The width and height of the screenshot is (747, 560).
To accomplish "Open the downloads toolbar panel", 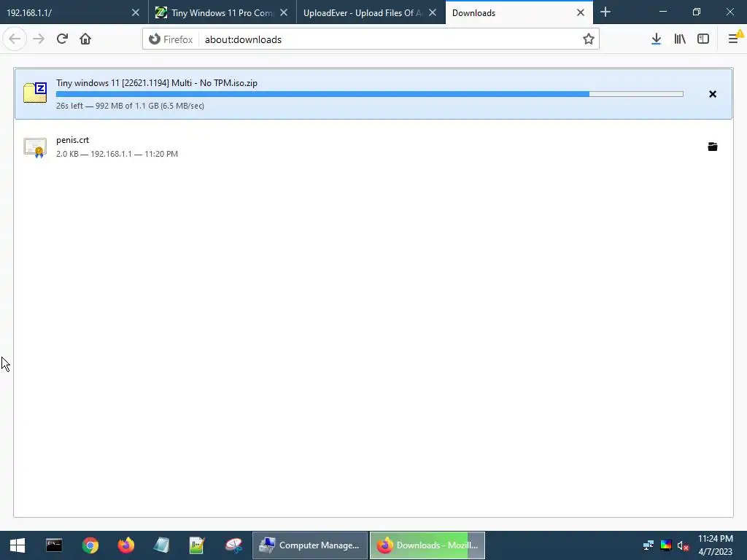I will click(656, 39).
